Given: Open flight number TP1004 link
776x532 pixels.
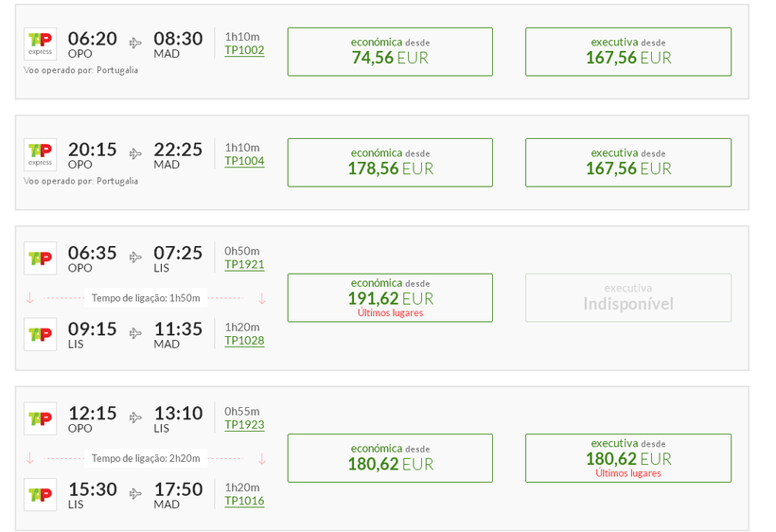Looking at the screenshot, I should [x=244, y=161].
